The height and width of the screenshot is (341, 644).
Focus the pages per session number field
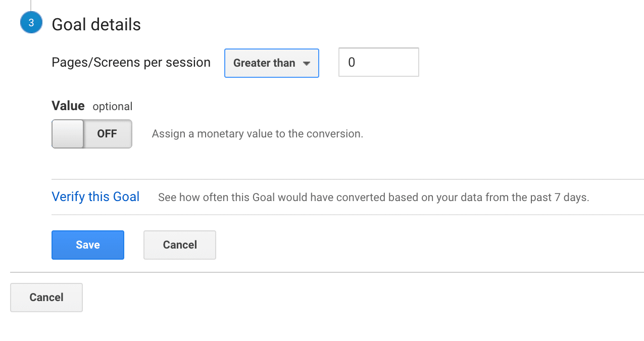[x=379, y=62]
